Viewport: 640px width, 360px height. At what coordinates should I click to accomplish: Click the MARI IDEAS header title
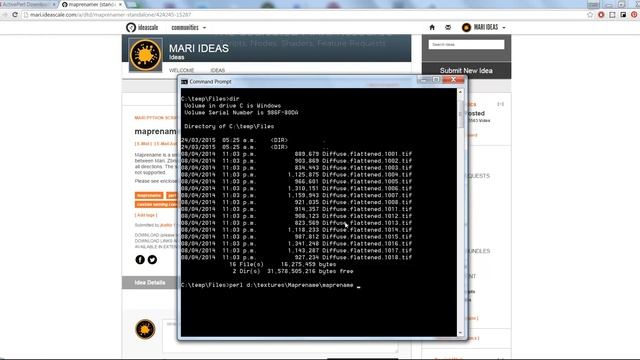199,48
